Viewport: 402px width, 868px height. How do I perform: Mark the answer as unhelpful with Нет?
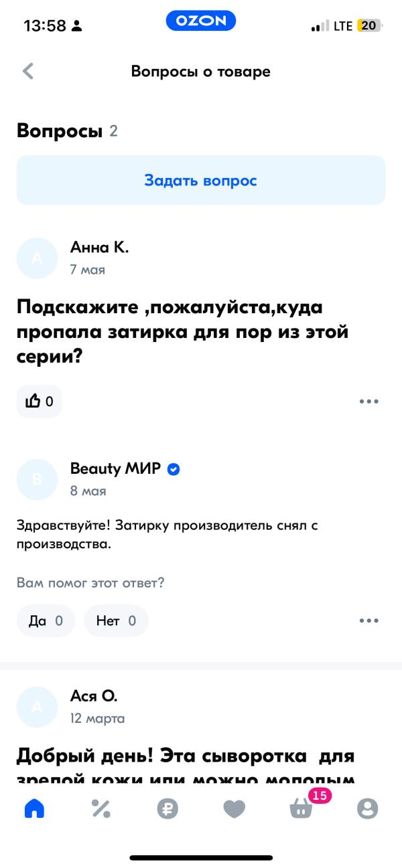tap(116, 621)
